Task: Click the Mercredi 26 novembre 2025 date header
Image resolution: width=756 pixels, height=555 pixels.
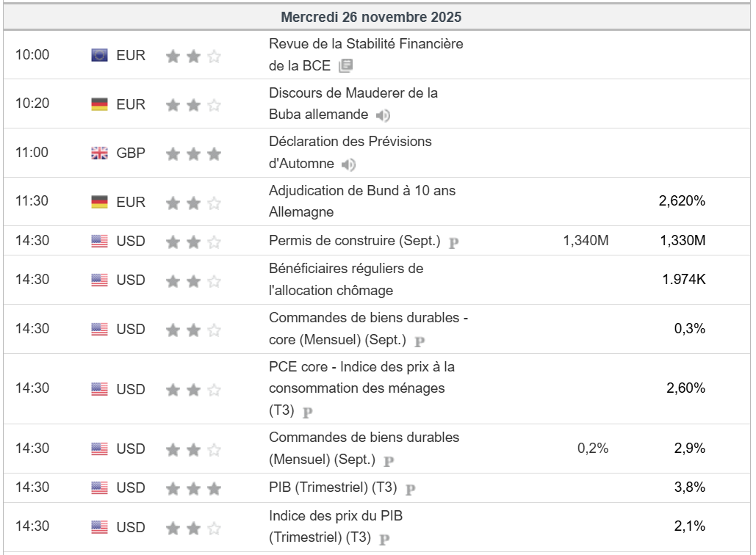Action: pos(371,16)
